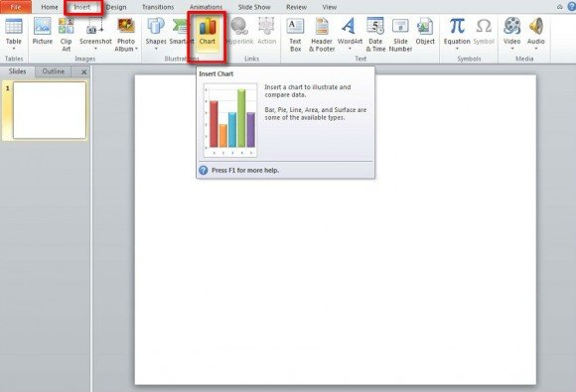The width and height of the screenshot is (576, 392).
Task: Switch to the Transitions tab
Action: [158, 7]
